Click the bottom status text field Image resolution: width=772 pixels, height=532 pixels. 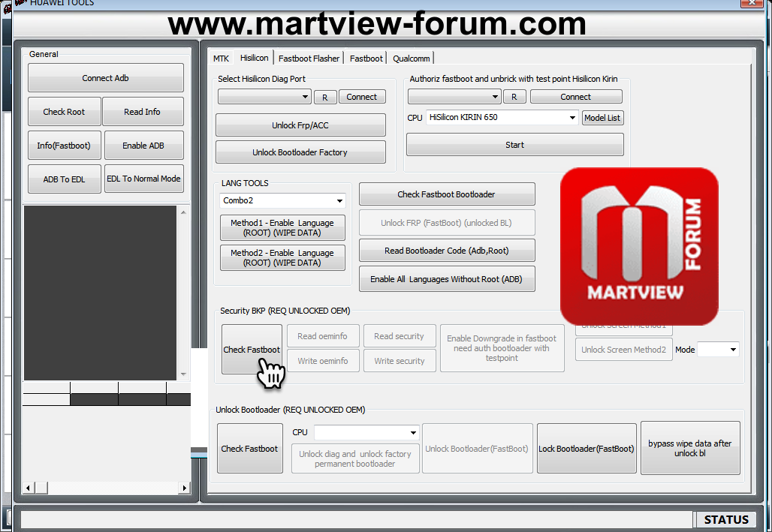357,520
